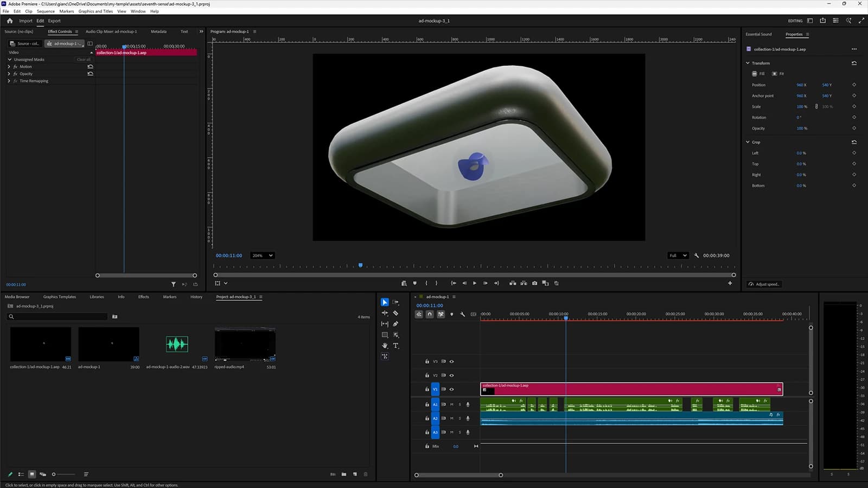868x488 pixels.
Task: Open the 204% zoom level dropdown
Action: pos(262,255)
